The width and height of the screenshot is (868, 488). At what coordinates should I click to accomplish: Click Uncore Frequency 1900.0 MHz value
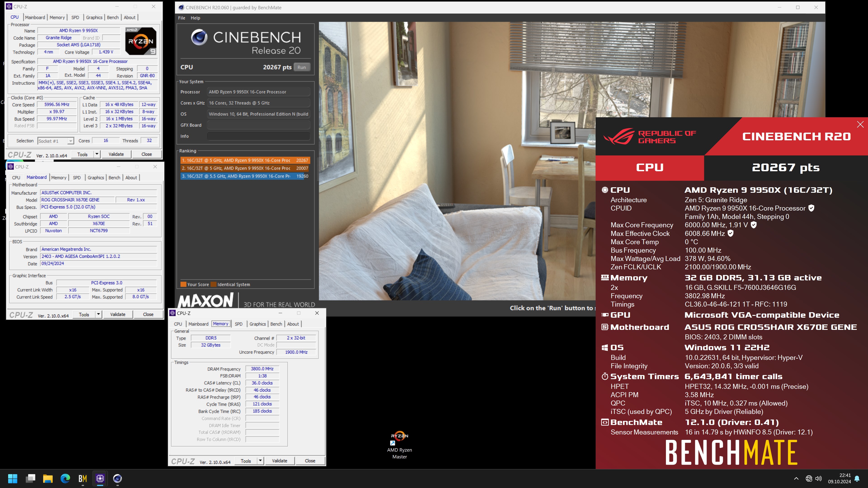[296, 352]
